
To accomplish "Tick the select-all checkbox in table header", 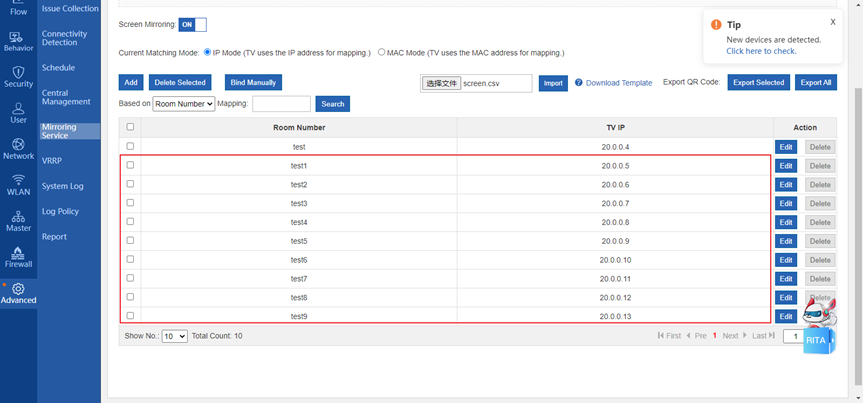I will point(130,127).
